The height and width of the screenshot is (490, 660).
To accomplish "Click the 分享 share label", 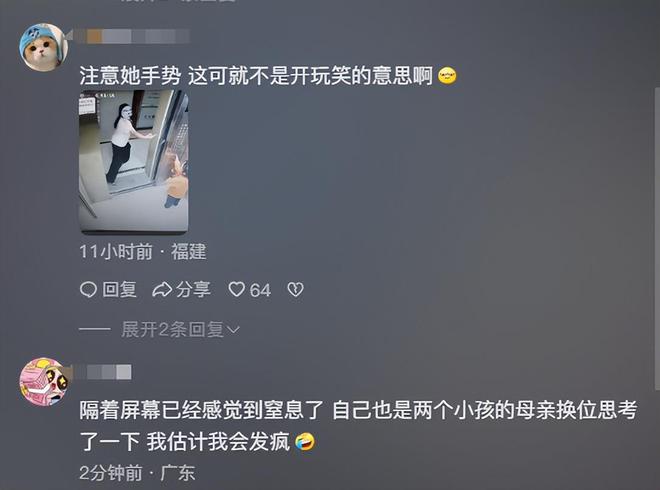I will tap(193, 290).
